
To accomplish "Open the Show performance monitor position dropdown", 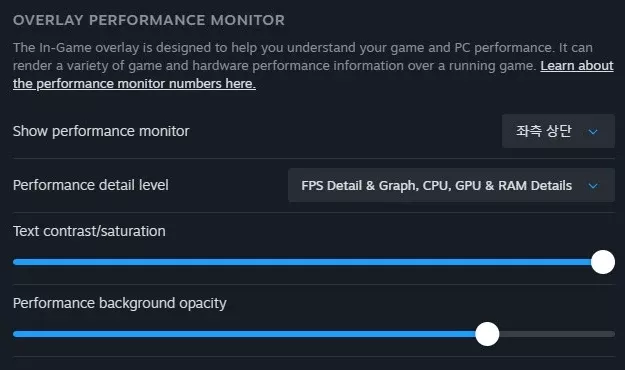I will point(558,131).
